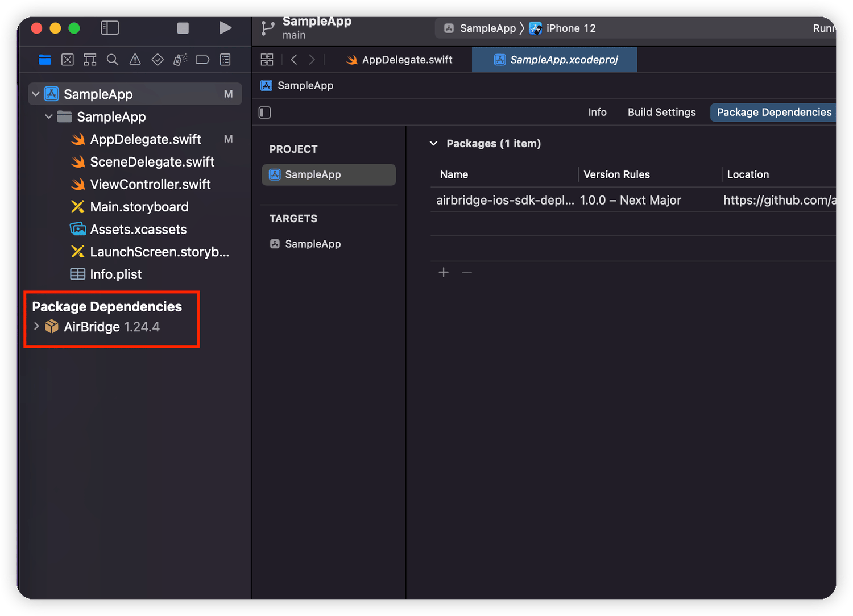Open the Issue navigator warning icon

click(135, 60)
